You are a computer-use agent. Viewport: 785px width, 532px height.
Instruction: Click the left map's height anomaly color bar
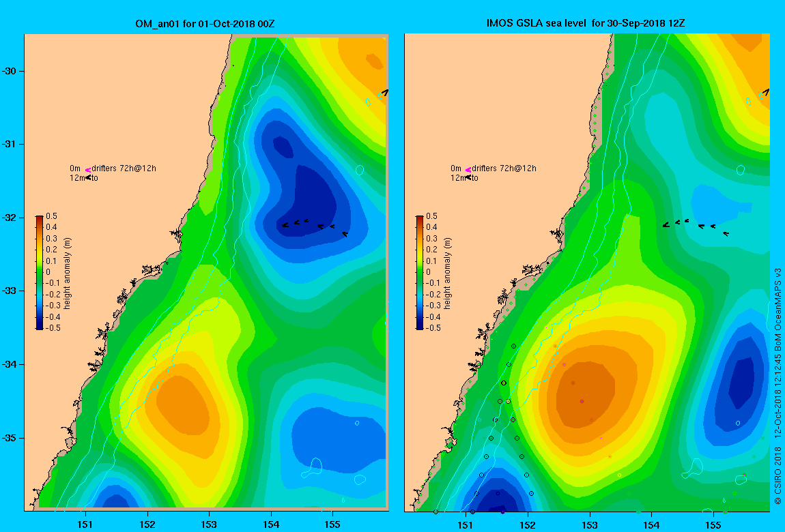pos(40,273)
